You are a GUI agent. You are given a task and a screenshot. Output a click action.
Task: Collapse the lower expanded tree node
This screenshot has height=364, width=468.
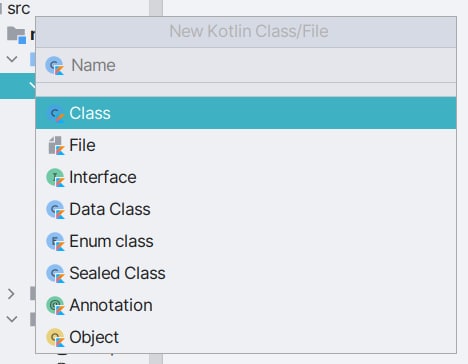pos(12,319)
